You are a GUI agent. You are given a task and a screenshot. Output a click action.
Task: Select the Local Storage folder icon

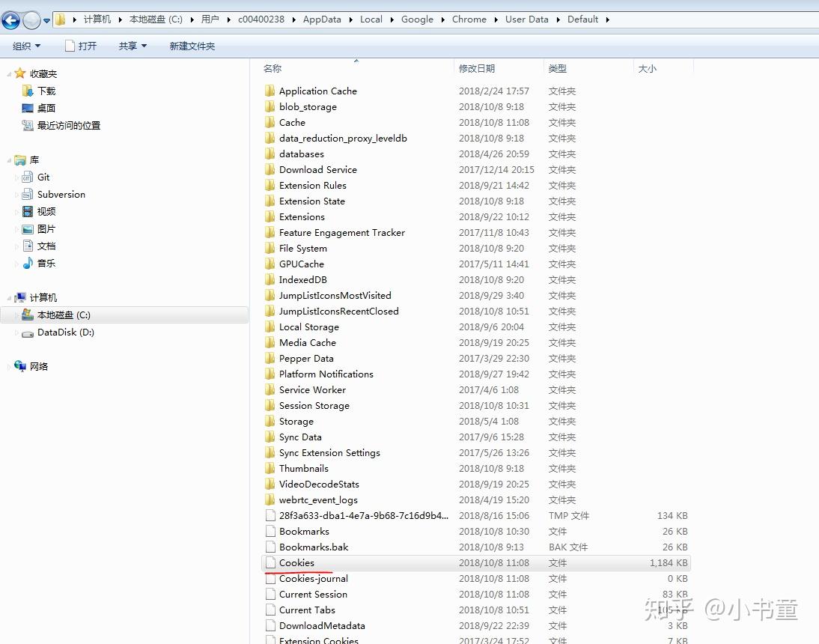(270, 327)
